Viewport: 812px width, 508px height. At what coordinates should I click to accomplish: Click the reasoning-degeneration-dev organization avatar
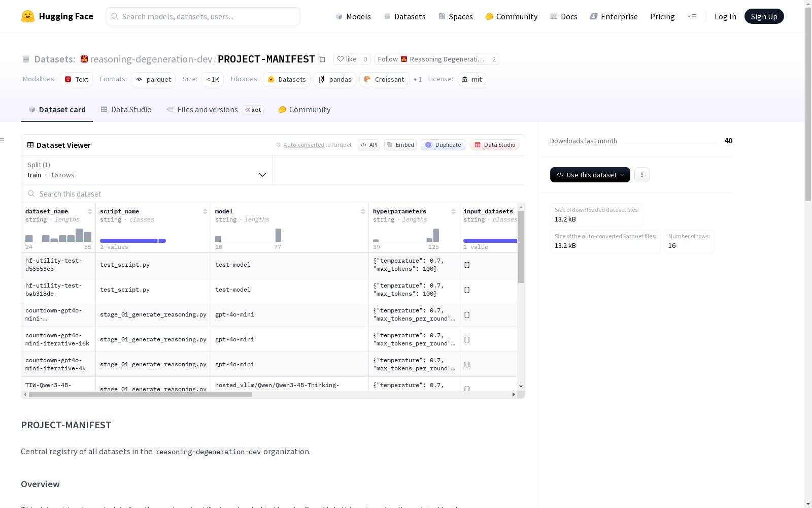tap(84, 59)
